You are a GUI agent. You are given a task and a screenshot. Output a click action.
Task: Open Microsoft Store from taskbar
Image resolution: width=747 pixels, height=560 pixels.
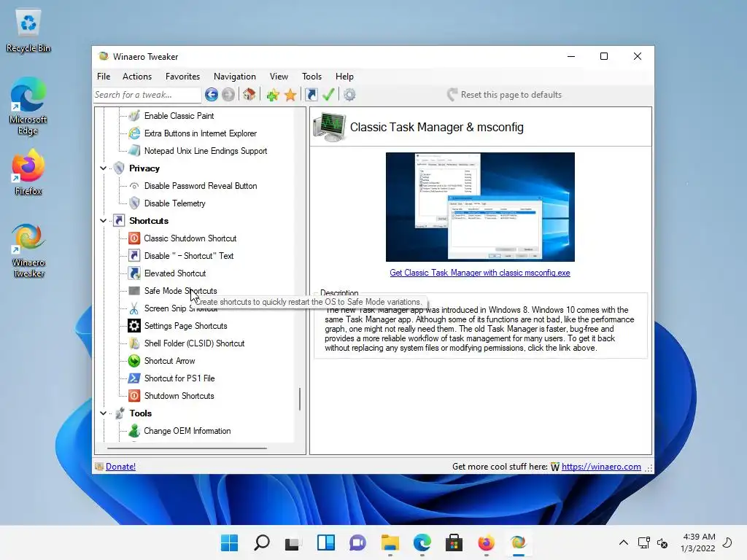pyautogui.click(x=454, y=542)
